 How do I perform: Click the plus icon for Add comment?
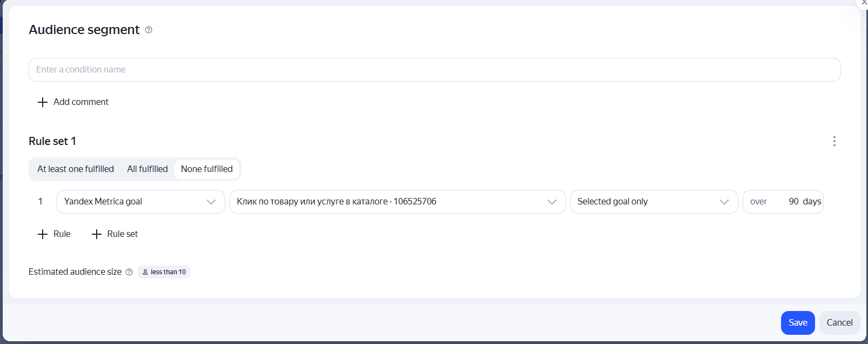[43, 102]
